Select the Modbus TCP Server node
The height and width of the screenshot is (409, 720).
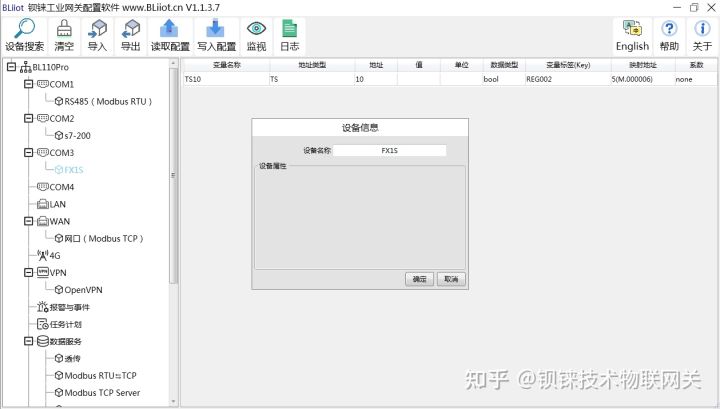[x=97, y=392]
